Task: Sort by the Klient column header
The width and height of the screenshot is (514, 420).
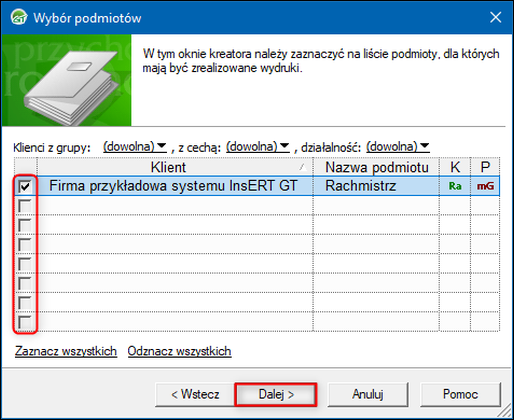Action: tap(175, 167)
